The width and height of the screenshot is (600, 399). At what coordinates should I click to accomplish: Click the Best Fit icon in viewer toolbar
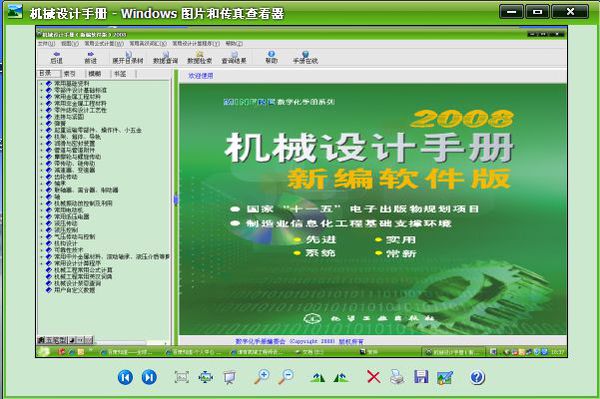point(182,377)
